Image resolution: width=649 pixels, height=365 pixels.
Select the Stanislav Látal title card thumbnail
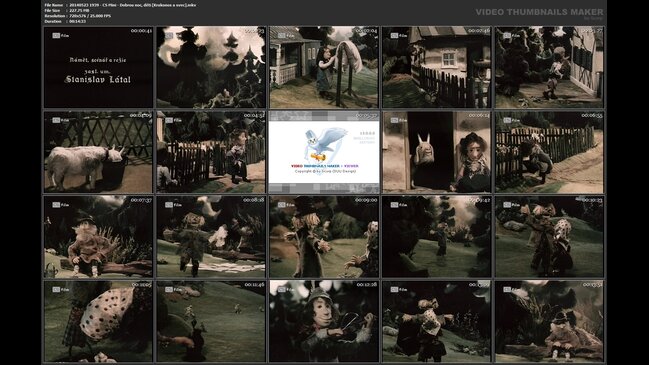(x=98, y=67)
